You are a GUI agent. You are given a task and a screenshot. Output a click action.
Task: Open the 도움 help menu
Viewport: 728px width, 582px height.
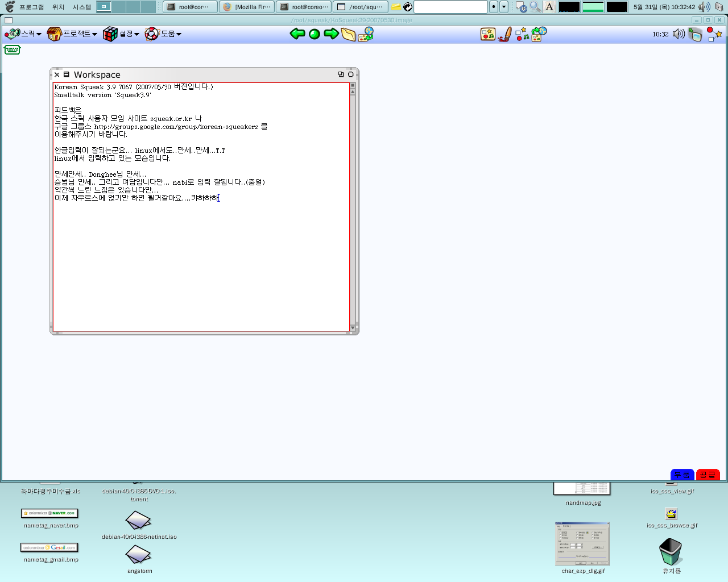(x=163, y=34)
